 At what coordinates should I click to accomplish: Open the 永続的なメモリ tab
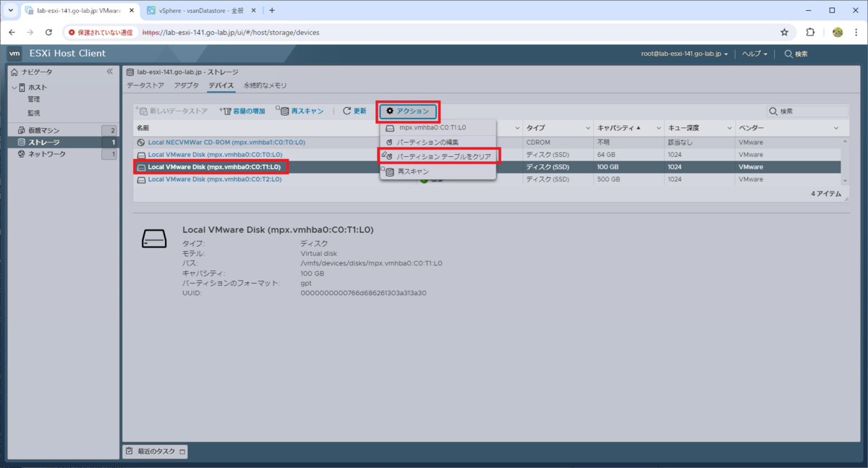tap(265, 85)
